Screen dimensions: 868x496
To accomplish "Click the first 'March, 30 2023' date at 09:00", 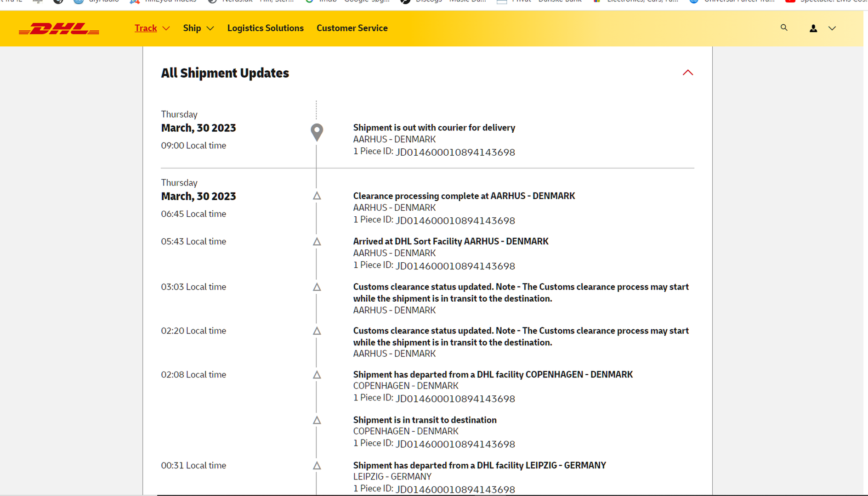I will [x=198, y=128].
